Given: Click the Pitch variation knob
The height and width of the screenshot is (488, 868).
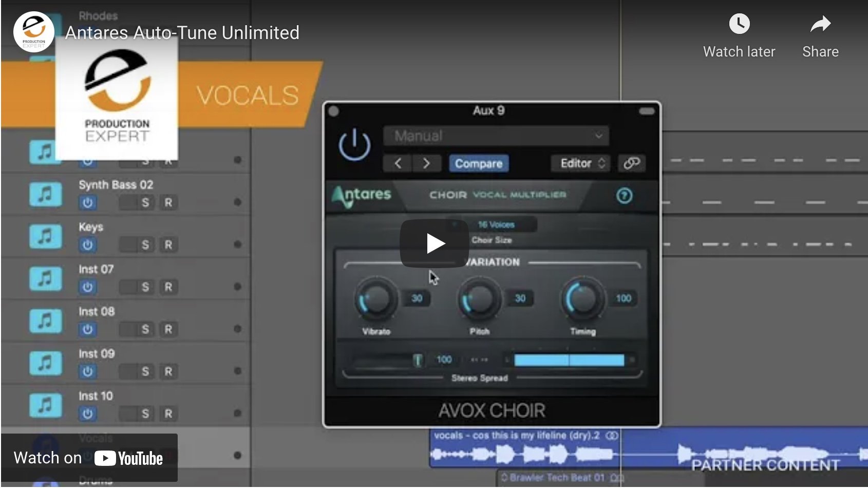Looking at the screenshot, I should (479, 299).
